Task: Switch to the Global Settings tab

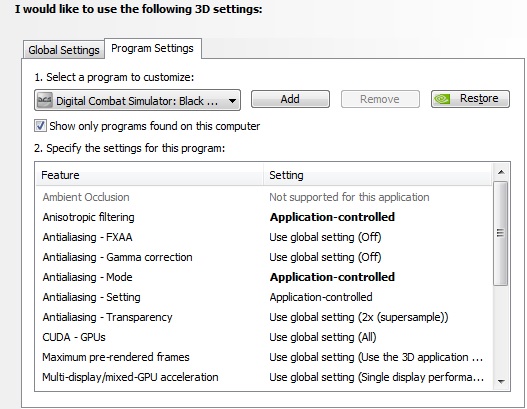Action: tap(64, 50)
